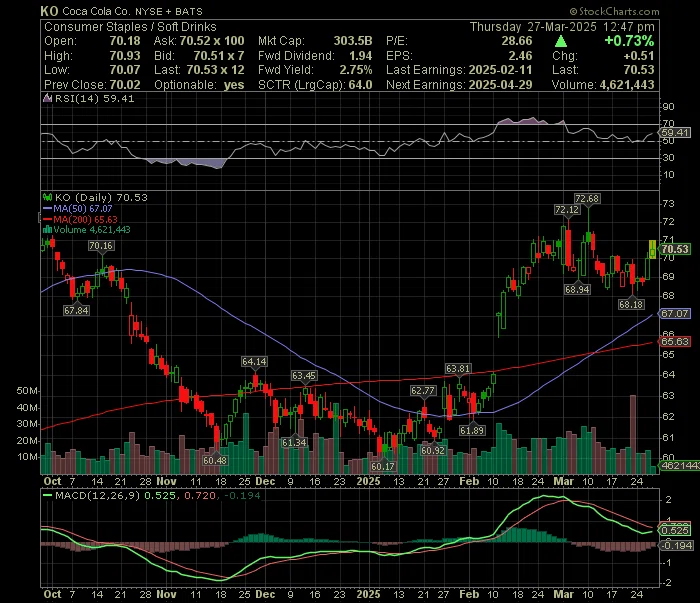The image size is (700, 603).
Task: Click the latest highlighted candlestick bar
Action: 652,249
